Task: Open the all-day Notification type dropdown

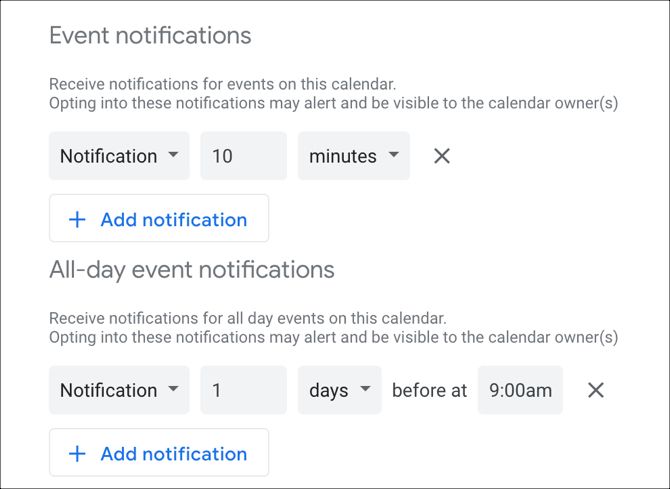Action: coord(119,390)
